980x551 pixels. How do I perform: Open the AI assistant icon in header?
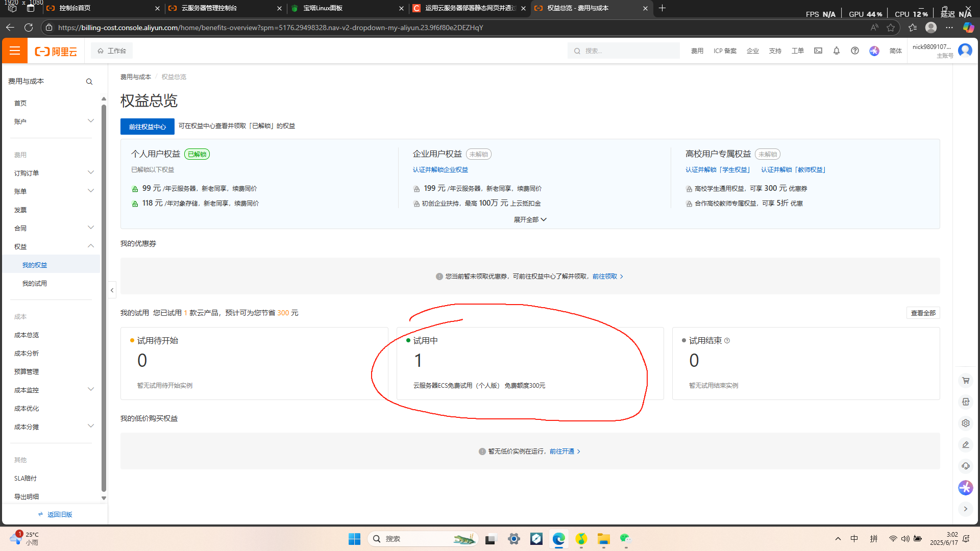[874, 51]
